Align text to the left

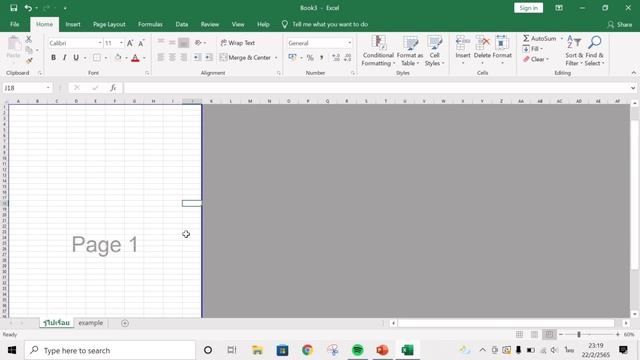pyautogui.click(x=161, y=58)
